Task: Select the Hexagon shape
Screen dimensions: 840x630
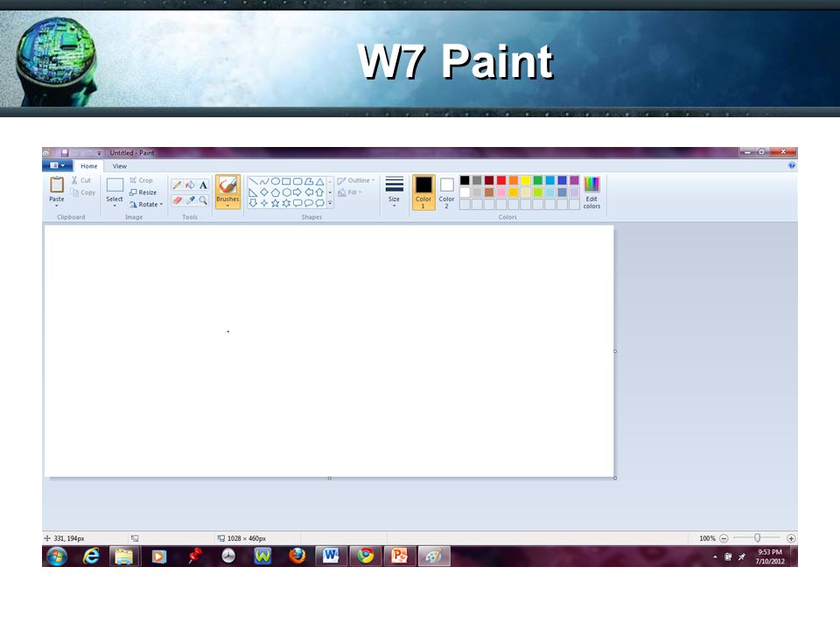Action: coord(287,192)
